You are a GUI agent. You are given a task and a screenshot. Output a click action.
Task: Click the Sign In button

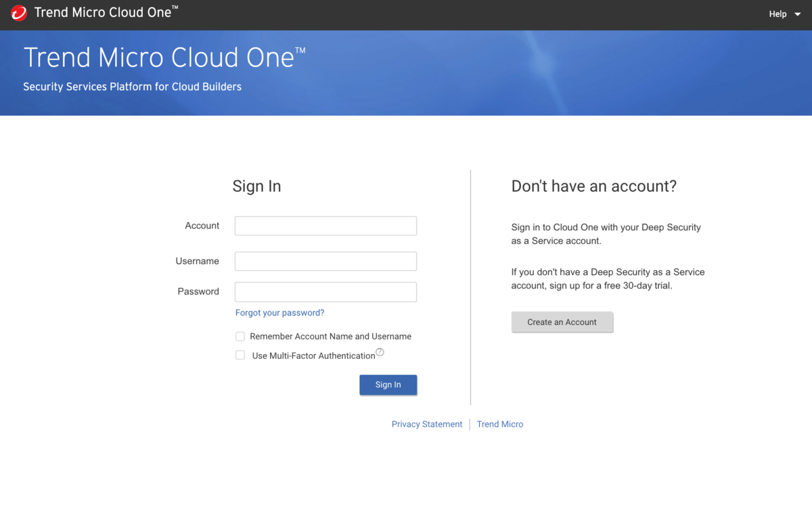[x=388, y=385]
